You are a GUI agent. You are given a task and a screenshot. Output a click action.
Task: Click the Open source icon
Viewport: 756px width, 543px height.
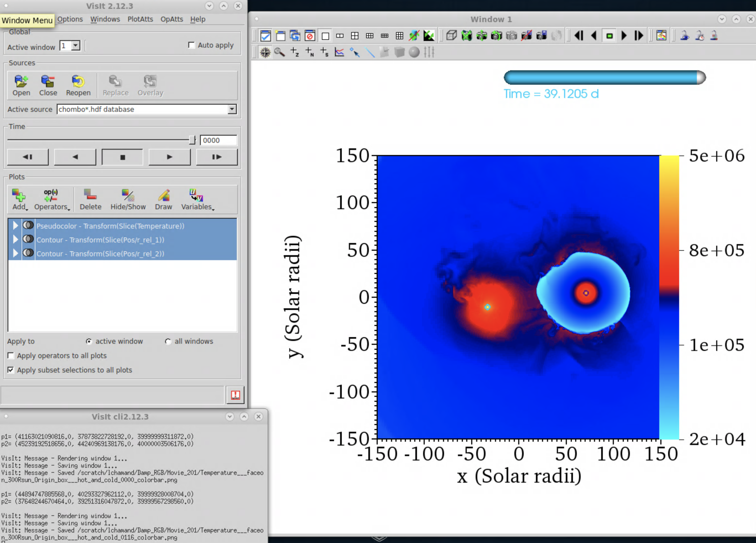21,86
